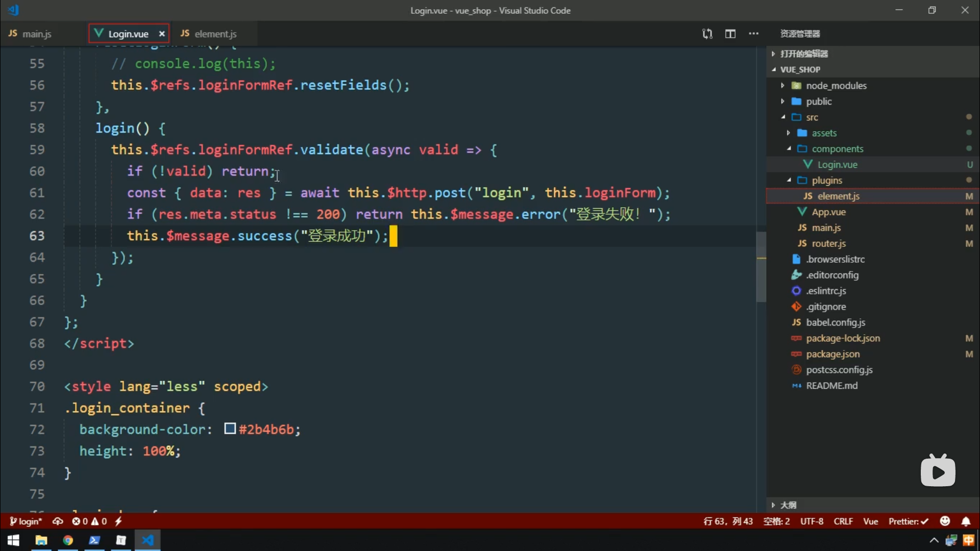Select the Vue language mode
Viewport: 980px width, 551px height.
click(870, 521)
